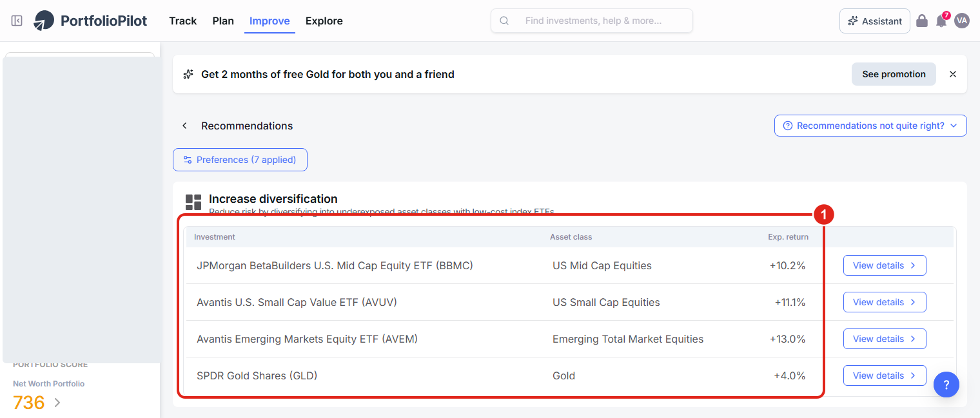980x418 pixels.
Task: Click the Increase diversification grid icon
Action: click(x=193, y=202)
